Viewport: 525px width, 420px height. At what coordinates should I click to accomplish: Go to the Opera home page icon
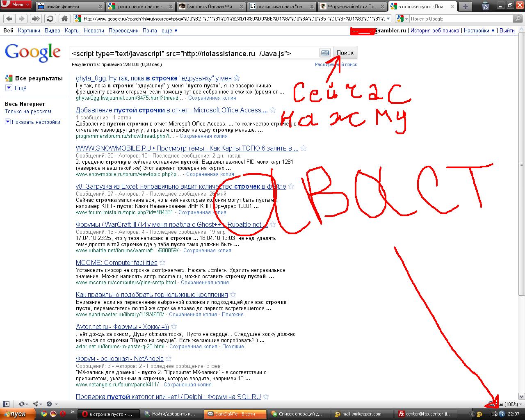pyautogui.click(x=64, y=19)
